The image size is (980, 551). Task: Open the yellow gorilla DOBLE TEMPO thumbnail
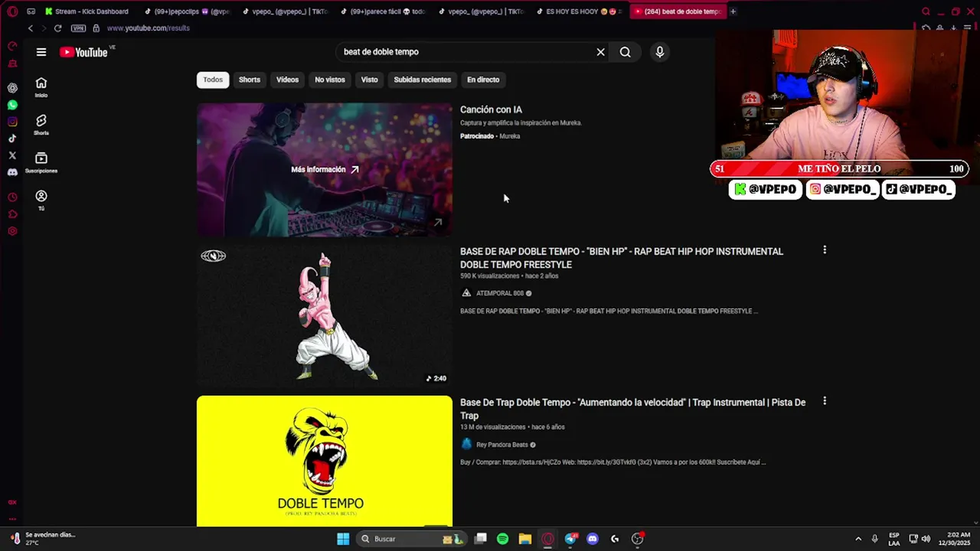tap(325, 461)
